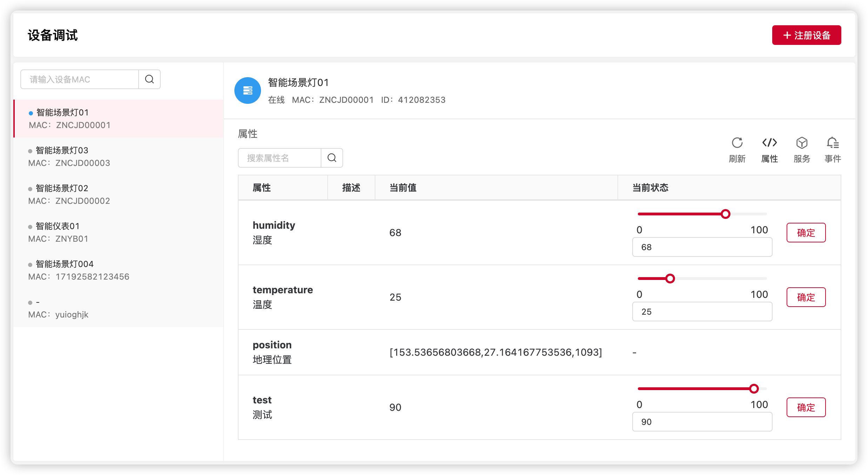Click the humidity value input box

(702, 247)
